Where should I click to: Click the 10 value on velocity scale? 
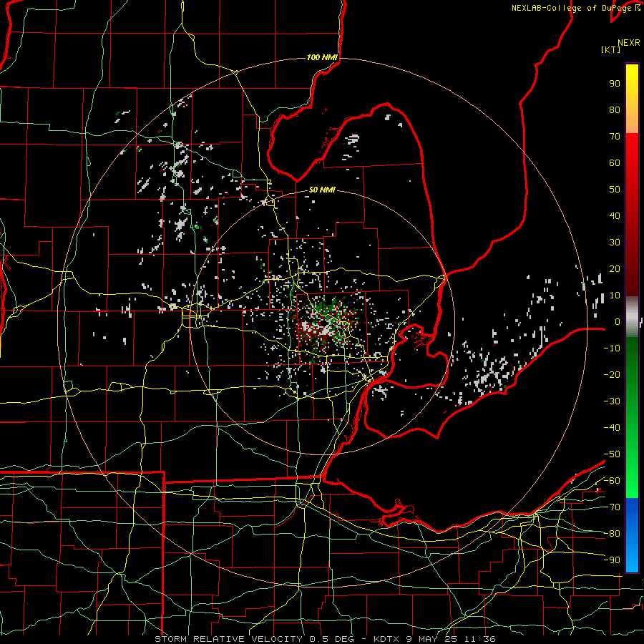pos(615,296)
